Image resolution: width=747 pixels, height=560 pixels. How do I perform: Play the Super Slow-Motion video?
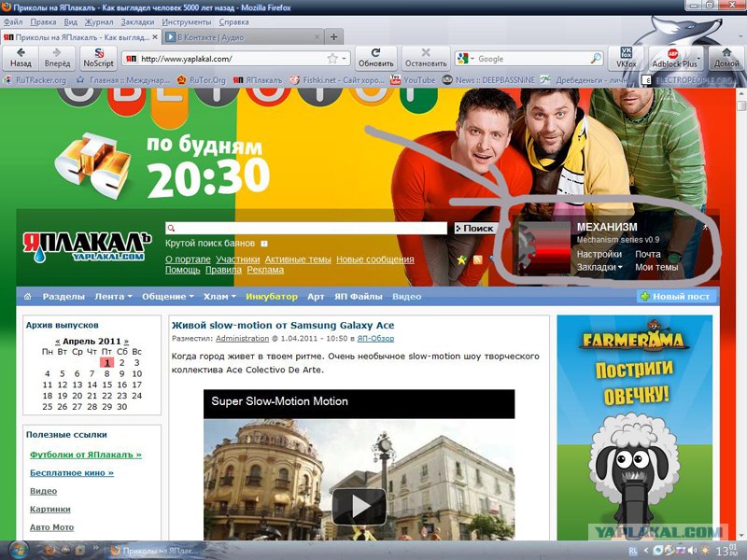pyautogui.click(x=359, y=506)
